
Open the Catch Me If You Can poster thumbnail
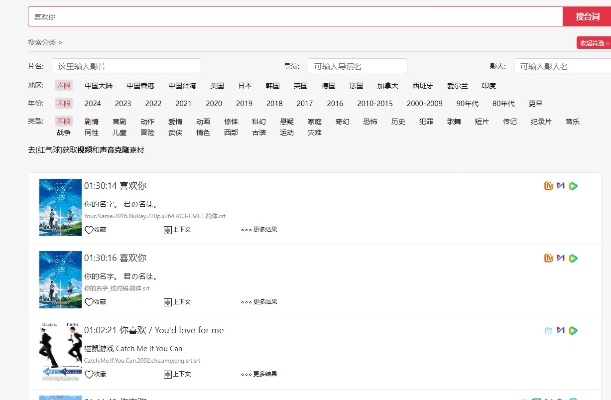coord(59,353)
